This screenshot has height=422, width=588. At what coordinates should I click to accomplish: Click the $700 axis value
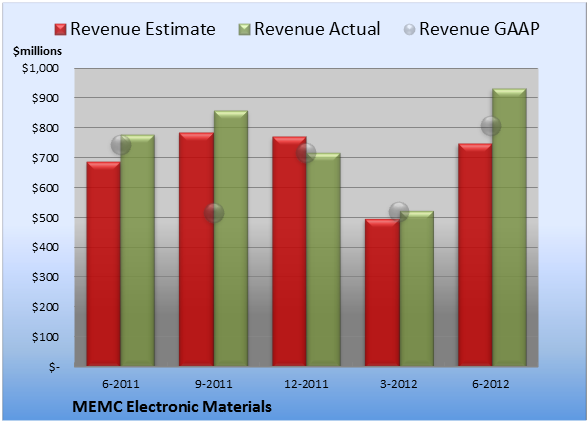(45, 158)
